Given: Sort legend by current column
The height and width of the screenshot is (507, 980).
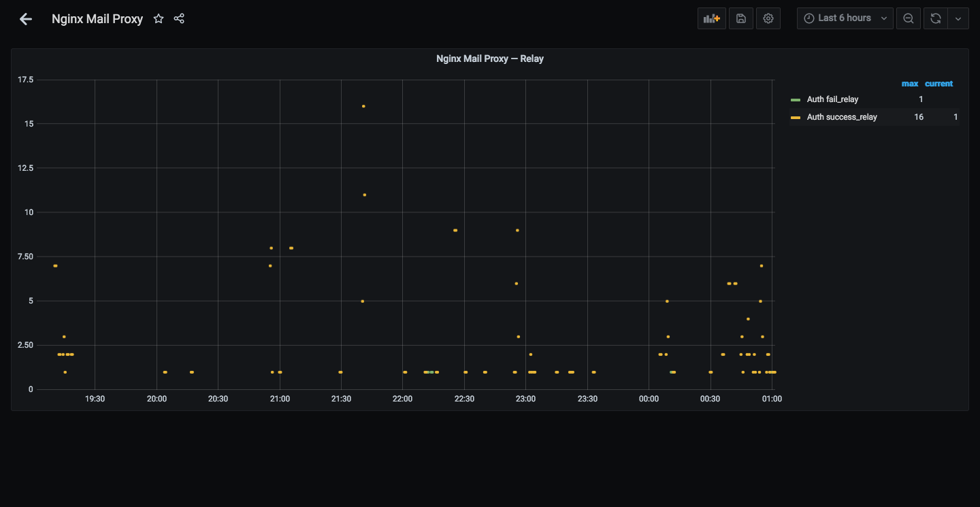Looking at the screenshot, I should click(x=938, y=84).
